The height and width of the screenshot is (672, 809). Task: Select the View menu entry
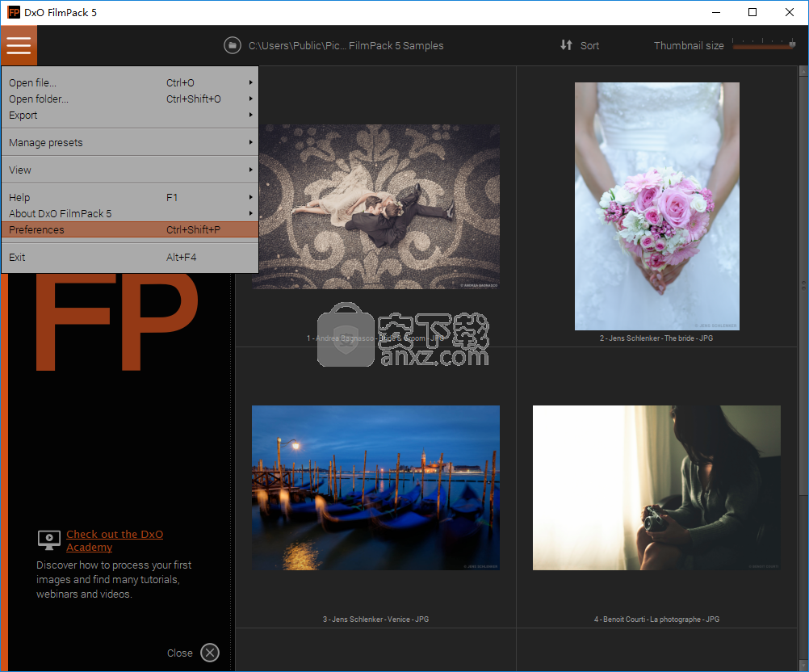click(x=130, y=170)
